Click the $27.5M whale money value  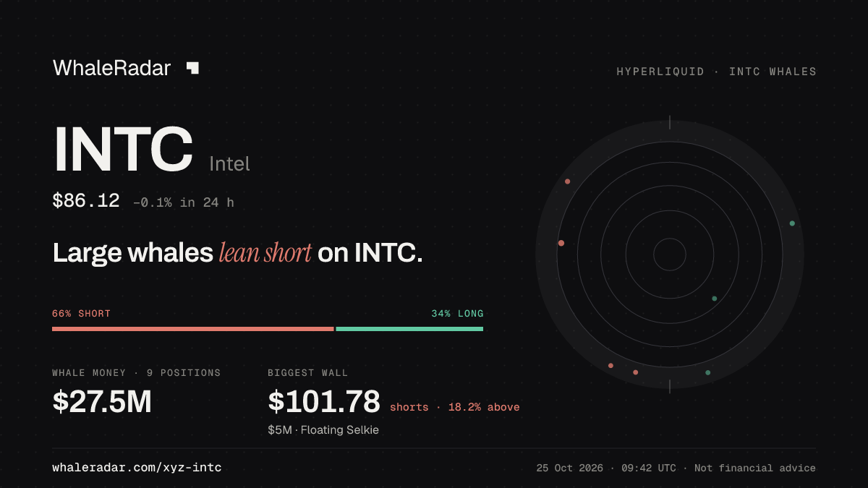click(x=102, y=402)
